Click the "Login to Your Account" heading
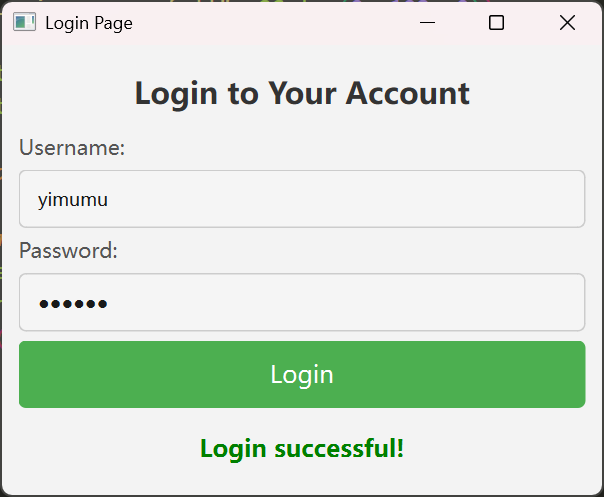604x497 pixels. pos(302,93)
